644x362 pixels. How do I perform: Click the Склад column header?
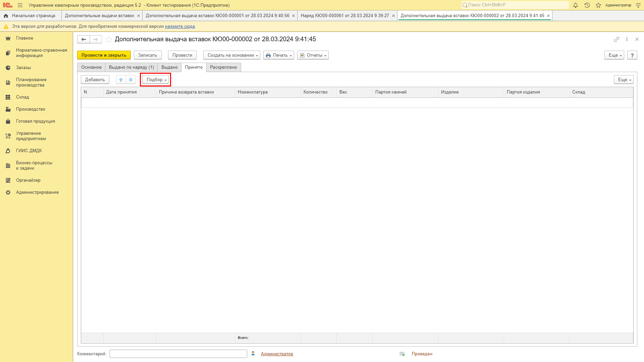pos(601,92)
